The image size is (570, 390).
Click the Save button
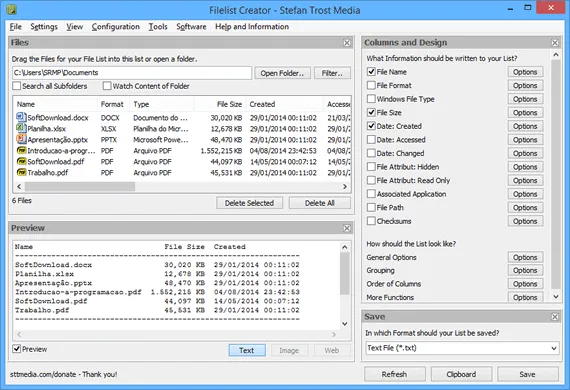pos(527,374)
